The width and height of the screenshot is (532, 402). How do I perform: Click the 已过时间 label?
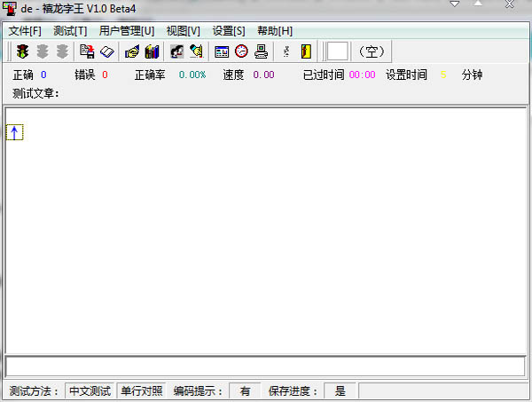pyautogui.click(x=324, y=75)
